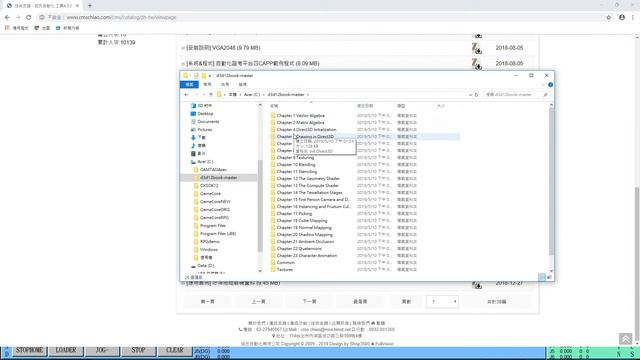Open Chrome's three-dot menu

tap(633, 18)
